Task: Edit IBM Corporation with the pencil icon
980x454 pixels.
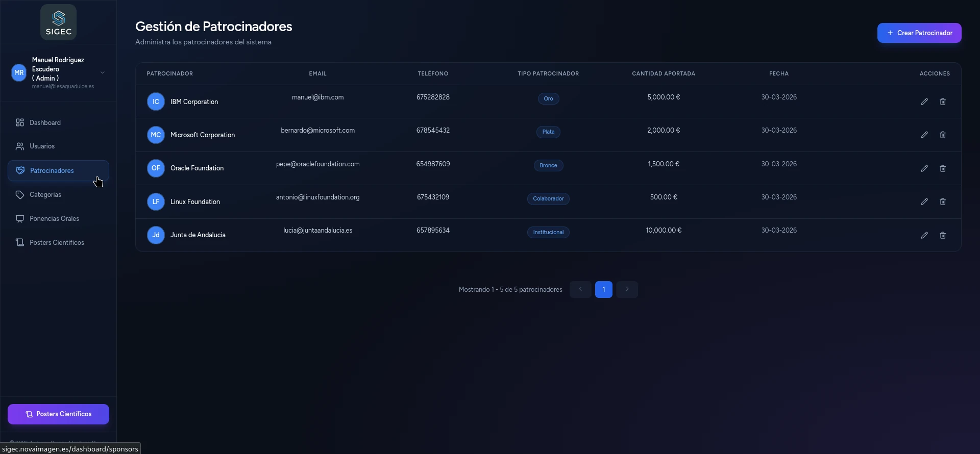Action: coord(924,102)
